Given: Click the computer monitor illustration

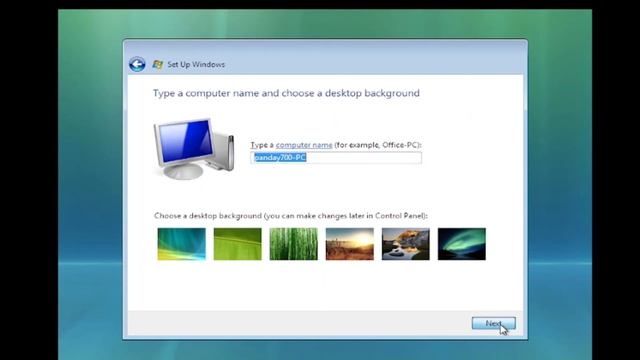Looking at the screenshot, I should click(194, 149).
